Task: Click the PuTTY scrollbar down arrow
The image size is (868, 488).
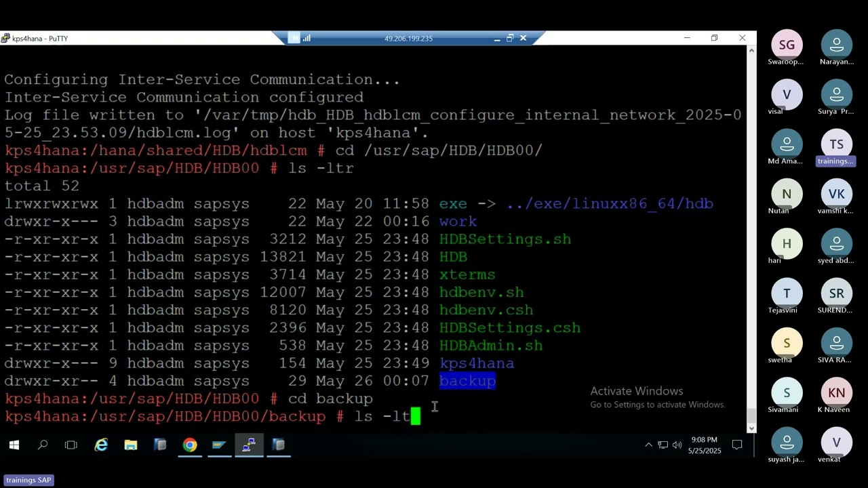Action: (751, 427)
